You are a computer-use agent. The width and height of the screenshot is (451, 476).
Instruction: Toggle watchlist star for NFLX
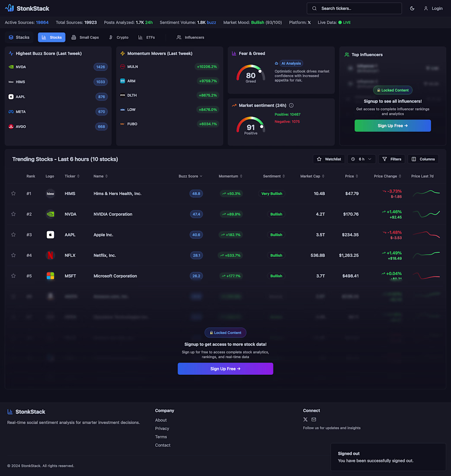tap(13, 255)
